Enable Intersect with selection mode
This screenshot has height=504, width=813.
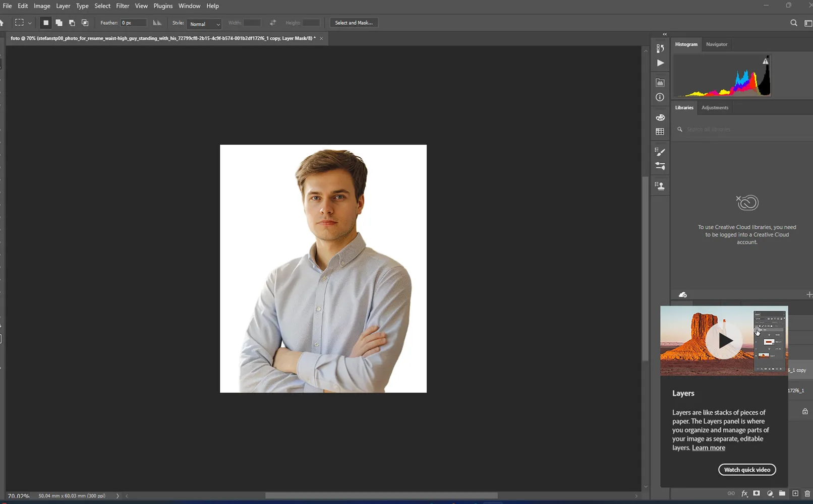coord(85,23)
